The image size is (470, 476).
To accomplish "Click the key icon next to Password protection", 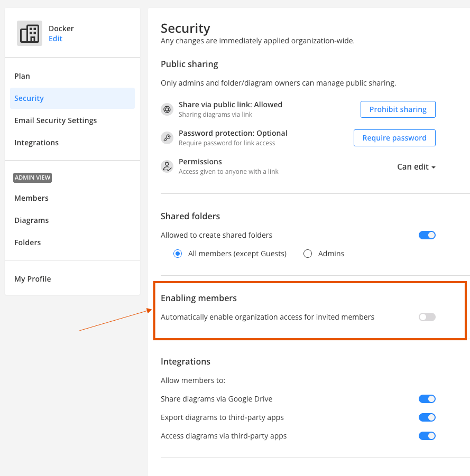I will point(167,137).
